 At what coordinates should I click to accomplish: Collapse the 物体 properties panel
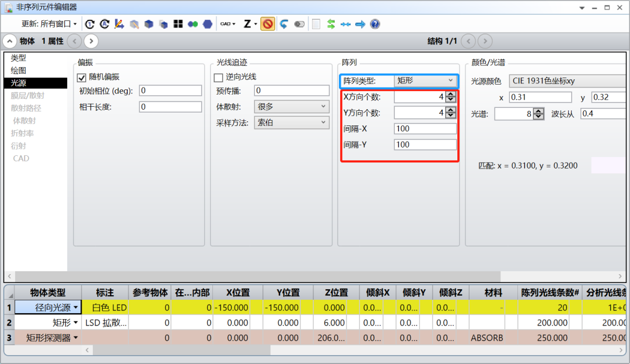pyautogui.click(x=10, y=41)
